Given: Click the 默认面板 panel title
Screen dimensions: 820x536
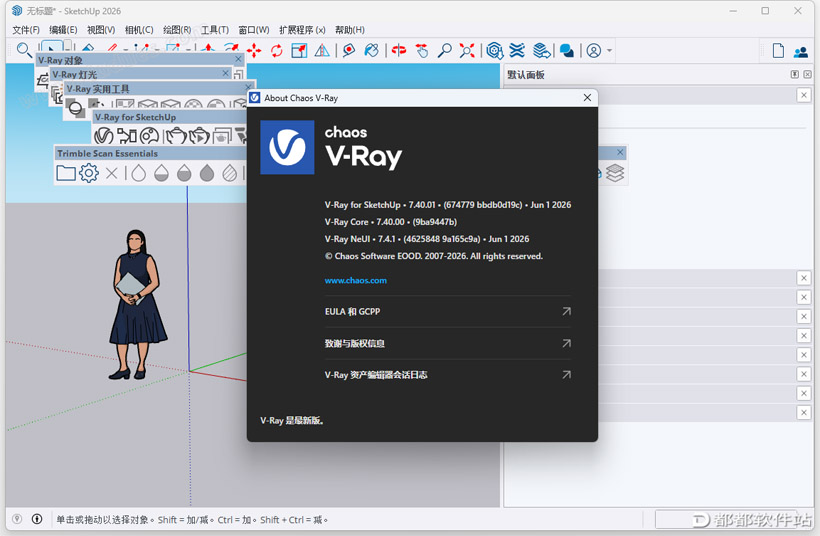Looking at the screenshot, I should click(526, 75).
